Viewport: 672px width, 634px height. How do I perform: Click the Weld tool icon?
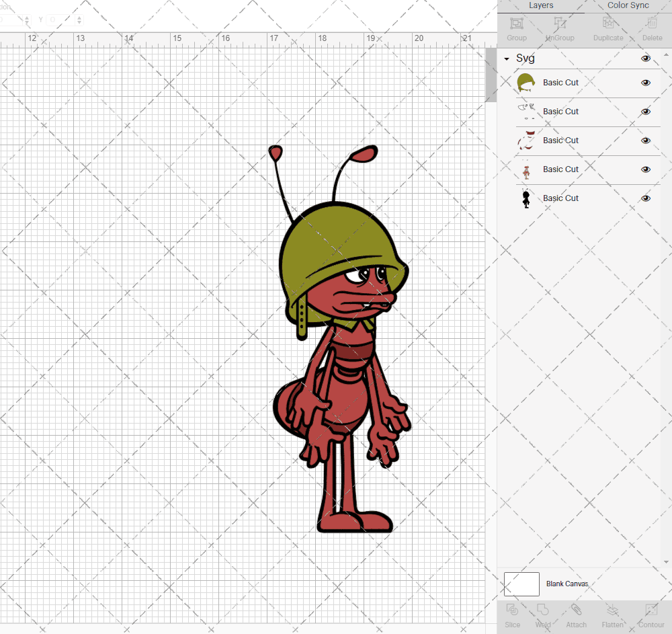click(542, 610)
